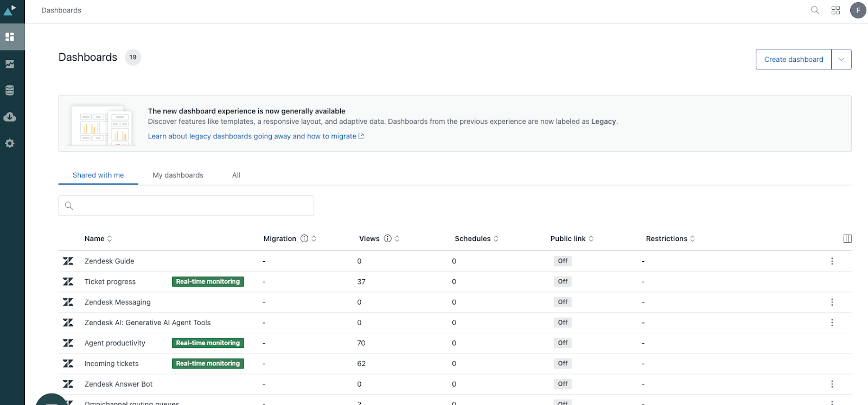Click the Zendesk logo icon beside Agent productivity
This screenshot has height=405, width=868.
click(x=68, y=343)
